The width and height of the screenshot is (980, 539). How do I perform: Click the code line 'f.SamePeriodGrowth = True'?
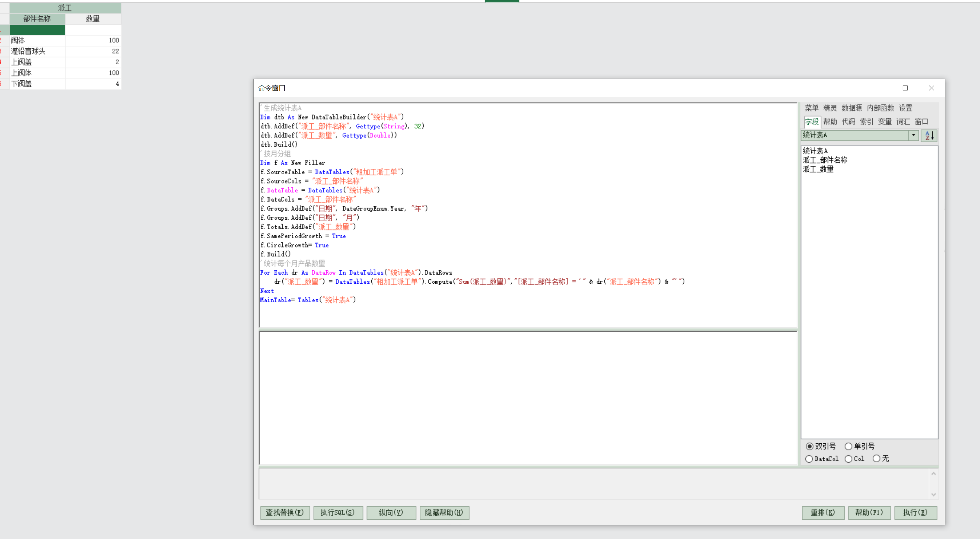coord(303,236)
